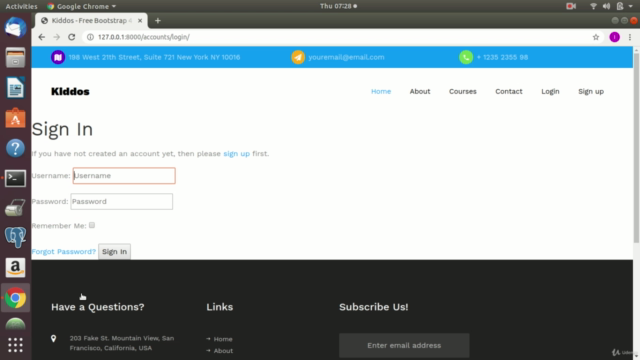Click the purple map address icon

tap(58, 57)
